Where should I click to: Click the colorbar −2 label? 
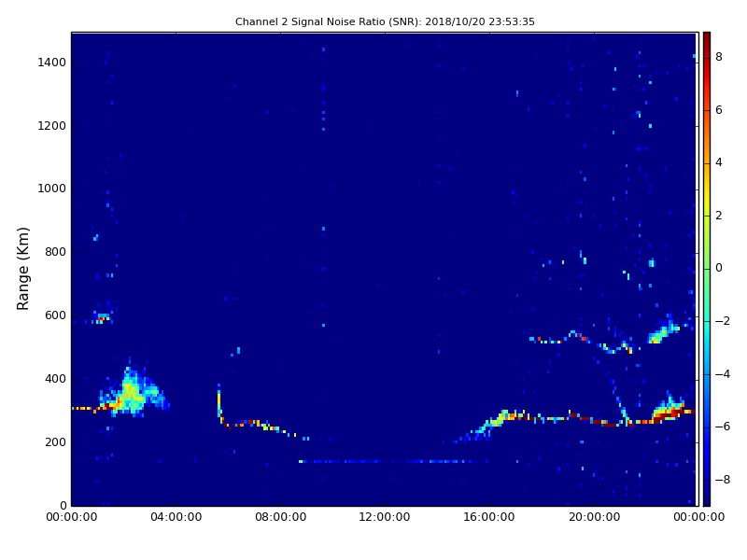pos(723,321)
